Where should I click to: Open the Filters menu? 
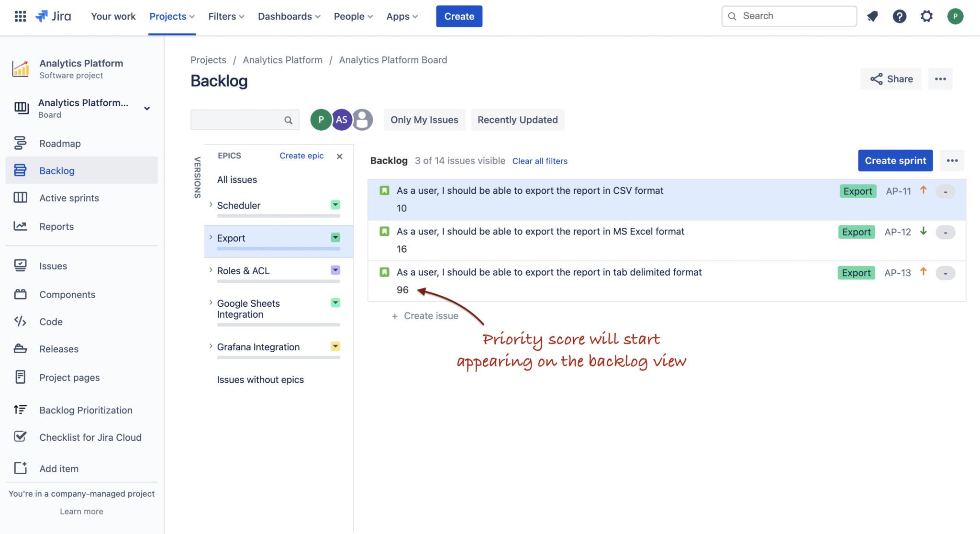pyautogui.click(x=226, y=16)
